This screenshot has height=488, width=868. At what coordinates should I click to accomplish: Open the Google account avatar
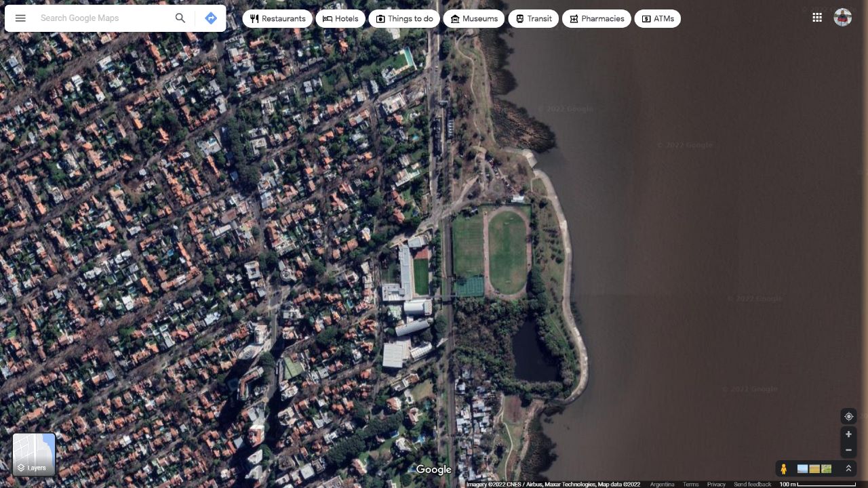click(843, 18)
